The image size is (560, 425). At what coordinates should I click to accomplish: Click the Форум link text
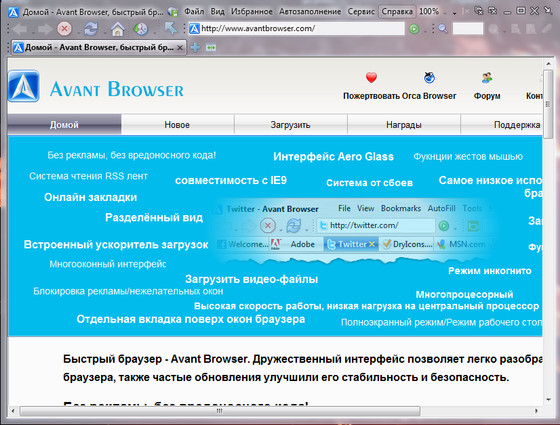[x=487, y=96]
